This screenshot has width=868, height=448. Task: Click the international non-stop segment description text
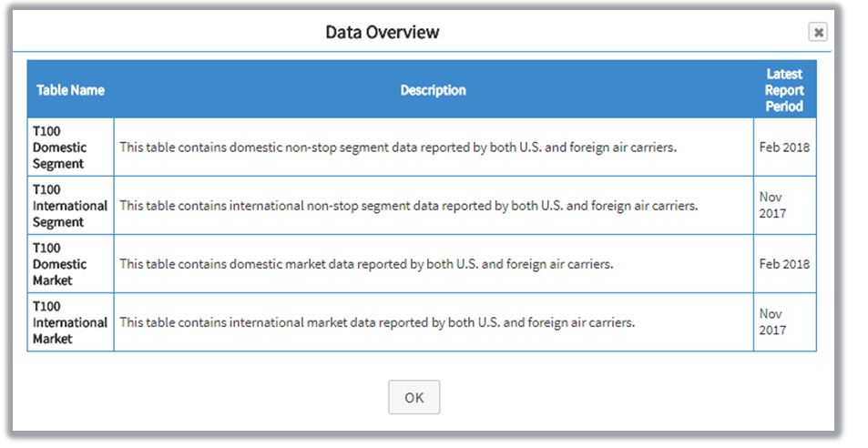tap(408, 206)
